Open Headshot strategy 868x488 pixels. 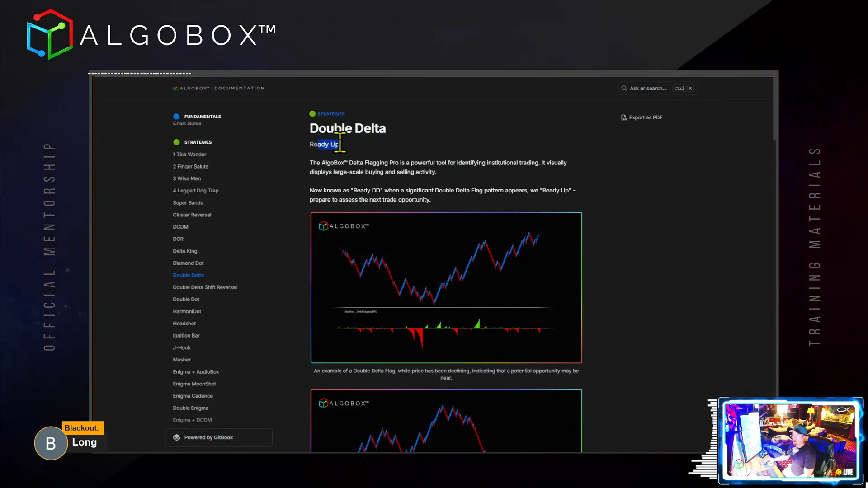click(184, 324)
